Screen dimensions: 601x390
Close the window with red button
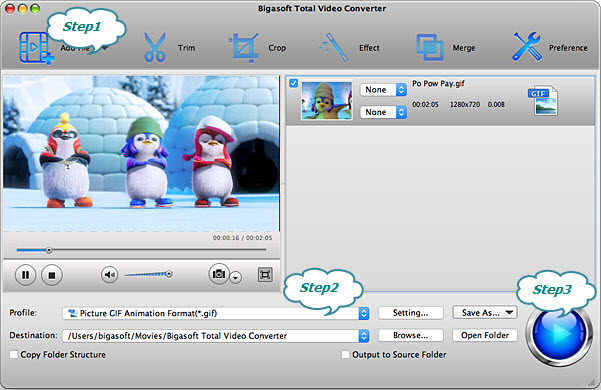point(10,8)
